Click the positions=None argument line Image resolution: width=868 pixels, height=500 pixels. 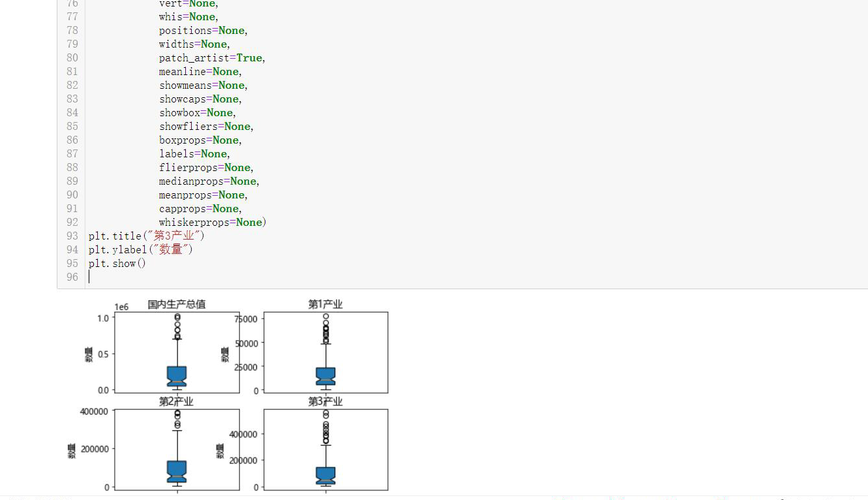[x=203, y=31]
